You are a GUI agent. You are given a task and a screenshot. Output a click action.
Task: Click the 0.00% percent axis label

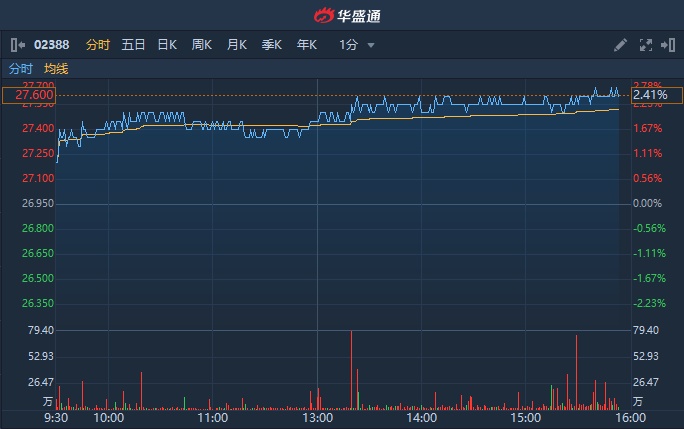[648, 203]
